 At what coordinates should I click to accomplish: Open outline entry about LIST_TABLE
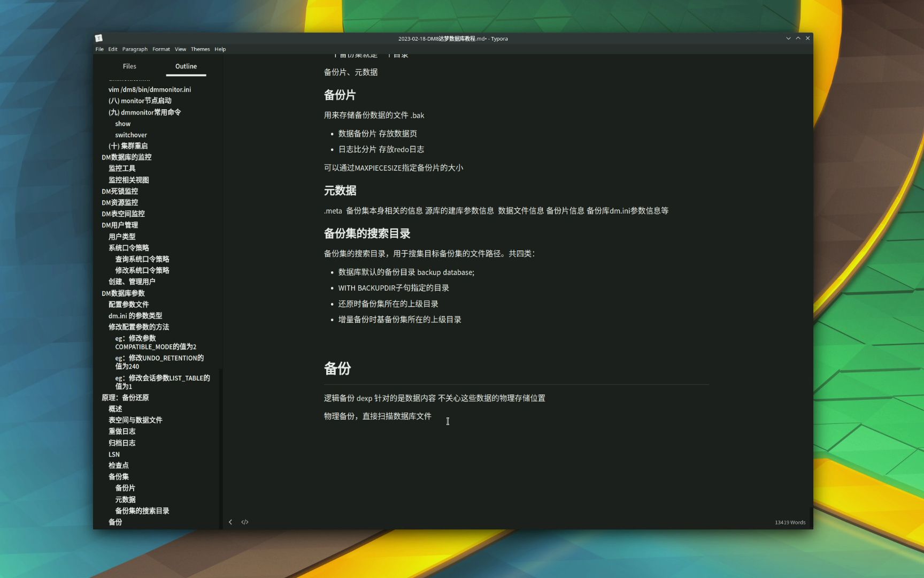[x=163, y=382]
